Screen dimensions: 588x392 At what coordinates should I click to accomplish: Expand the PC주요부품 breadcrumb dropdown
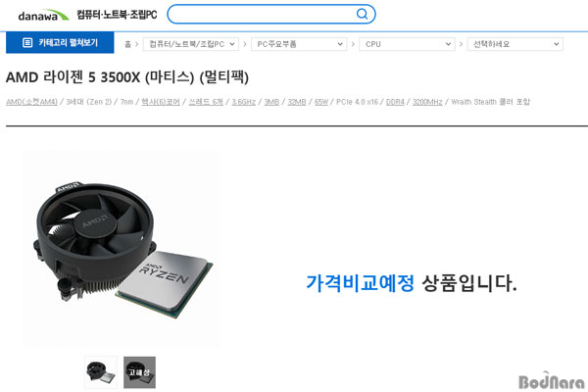(299, 44)
